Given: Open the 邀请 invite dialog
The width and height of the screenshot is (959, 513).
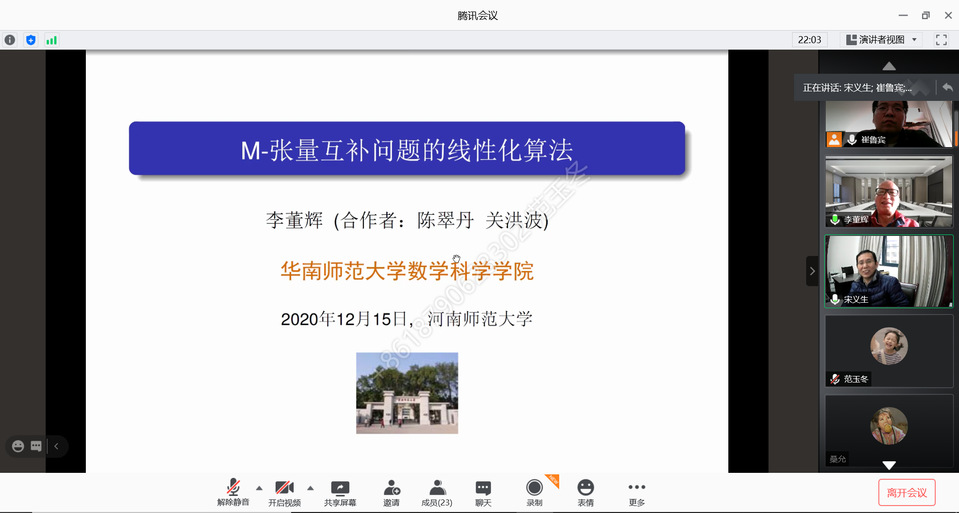Looking at the screenshot, I should coord(391,492).
